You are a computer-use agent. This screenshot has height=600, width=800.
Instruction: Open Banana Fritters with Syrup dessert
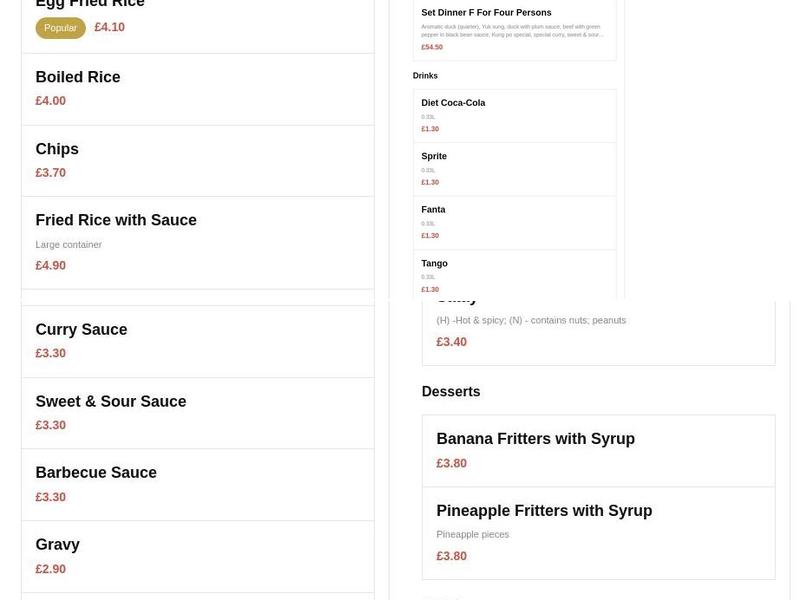[535, 439]
